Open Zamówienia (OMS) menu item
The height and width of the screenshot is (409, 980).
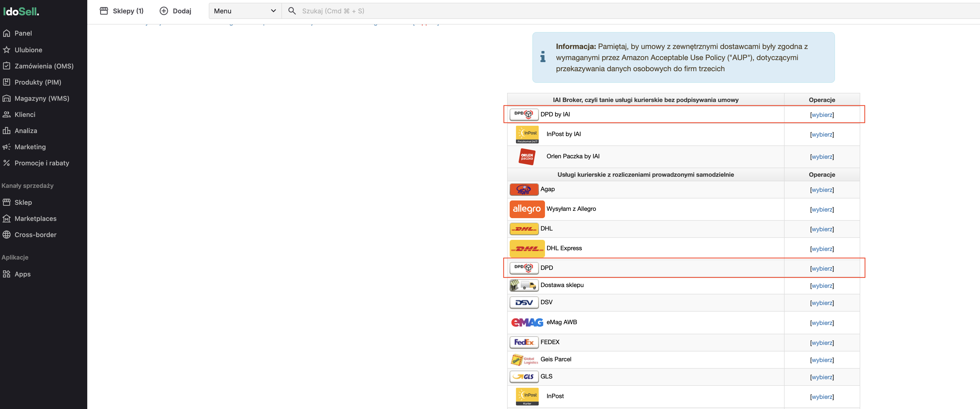pos(44,66)
